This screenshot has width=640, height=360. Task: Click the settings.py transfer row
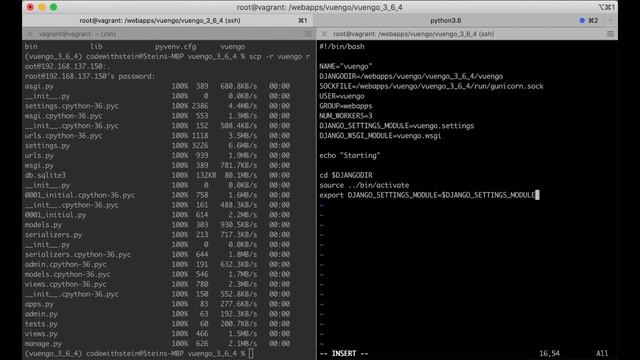point(157,146)
